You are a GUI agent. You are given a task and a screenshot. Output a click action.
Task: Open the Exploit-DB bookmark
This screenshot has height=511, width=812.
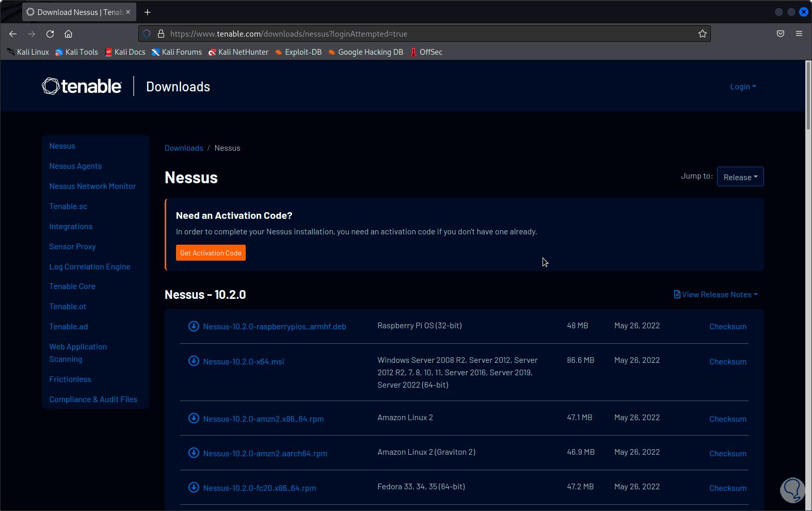tap(298, 52)
